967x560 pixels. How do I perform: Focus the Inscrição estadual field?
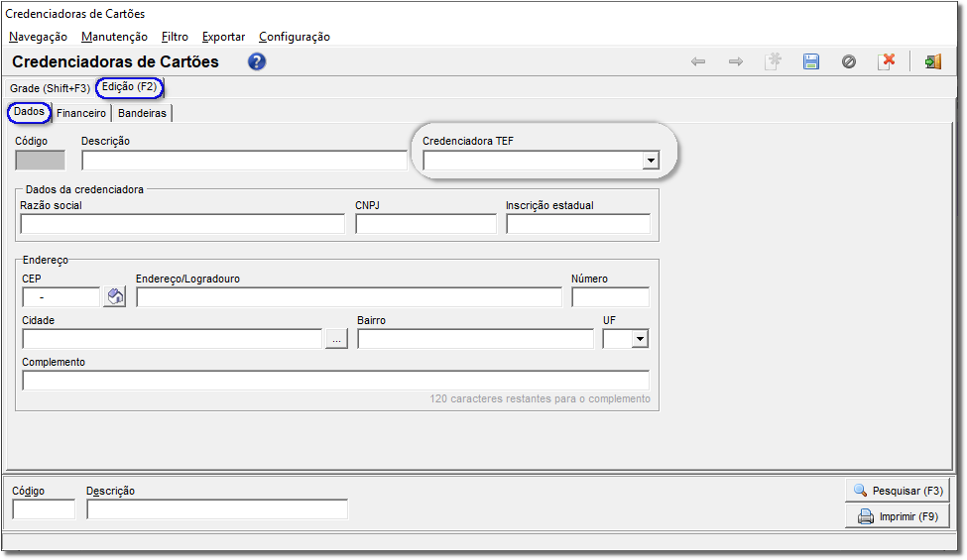(578, 224)
